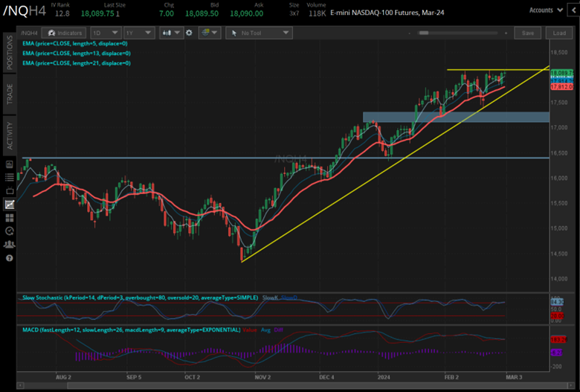Open the Indicators panel

pos(63,33)
